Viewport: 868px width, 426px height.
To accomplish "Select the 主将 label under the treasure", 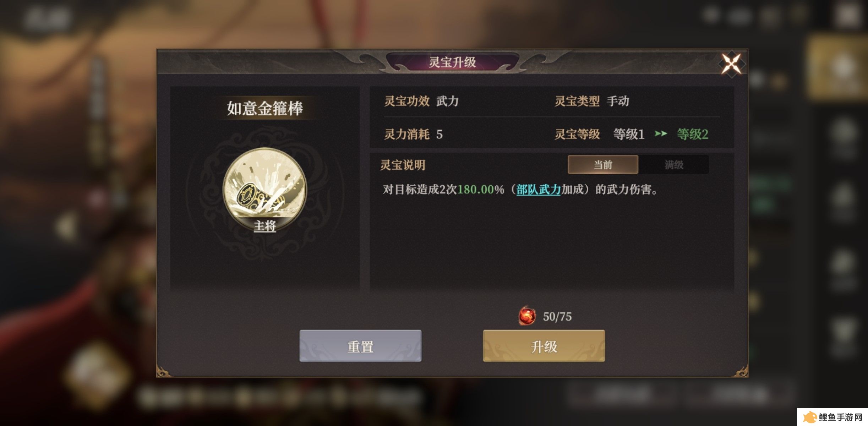I will pyautogui.click(x=264, y=226).
